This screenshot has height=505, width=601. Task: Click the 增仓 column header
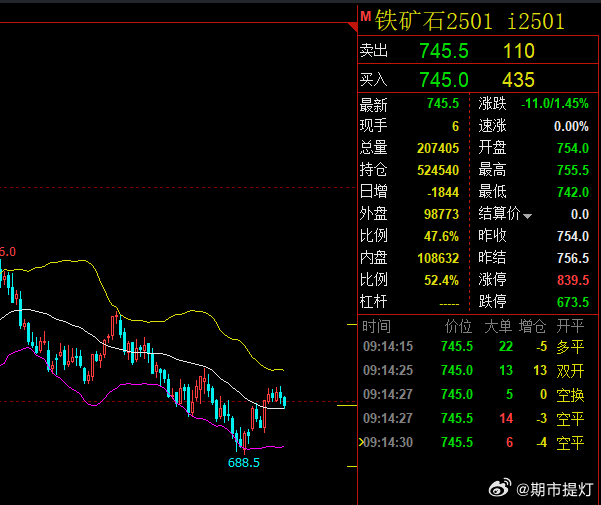click(x=534, y=326)
